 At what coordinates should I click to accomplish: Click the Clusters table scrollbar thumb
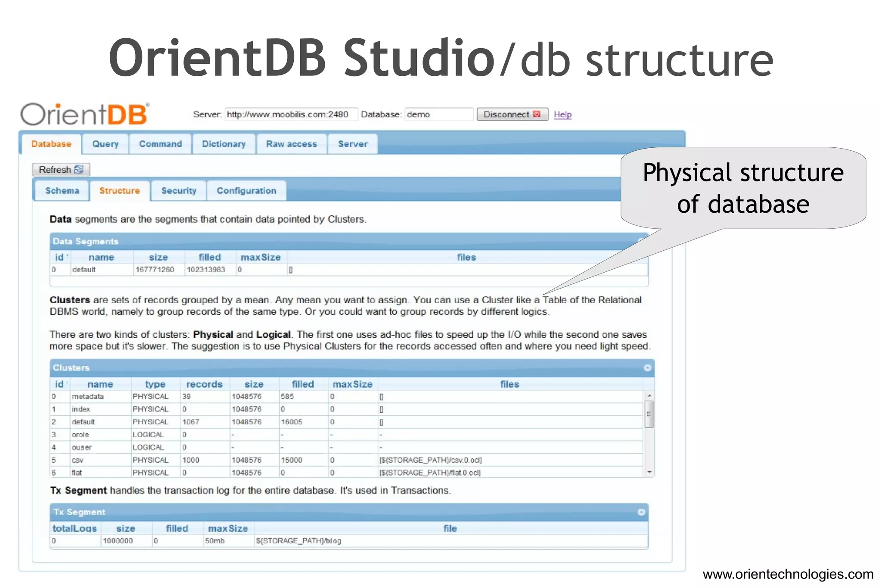point(649,414)
